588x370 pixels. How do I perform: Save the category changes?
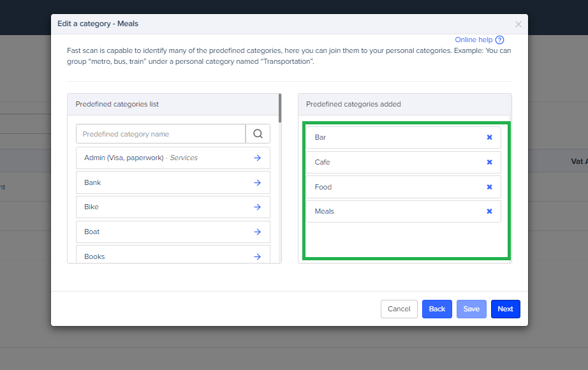coord(471,309)
